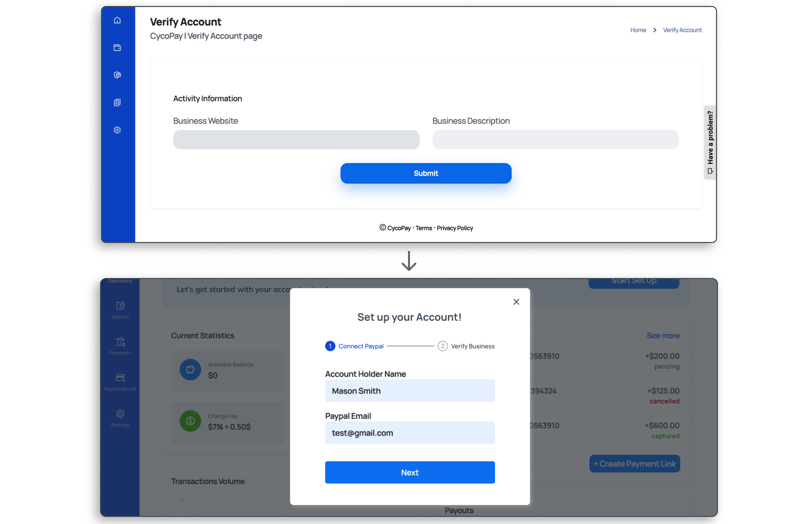Click the Privacy Policy footer link
The image size is (812, 524).
coord(454,228)
